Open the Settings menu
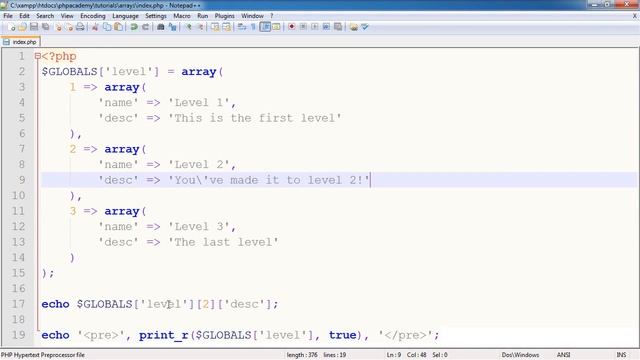640x360 pixels. 156,16
